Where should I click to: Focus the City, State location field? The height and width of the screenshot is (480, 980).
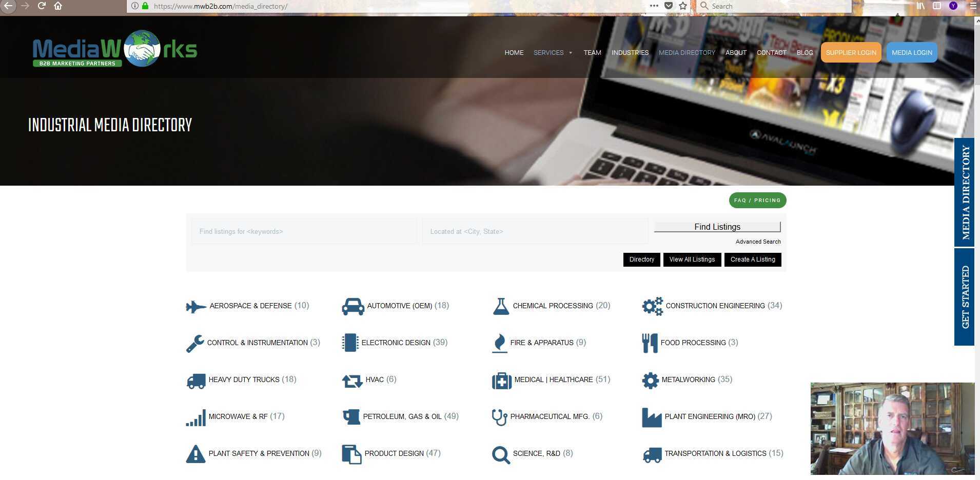click(x=535, y=231)
